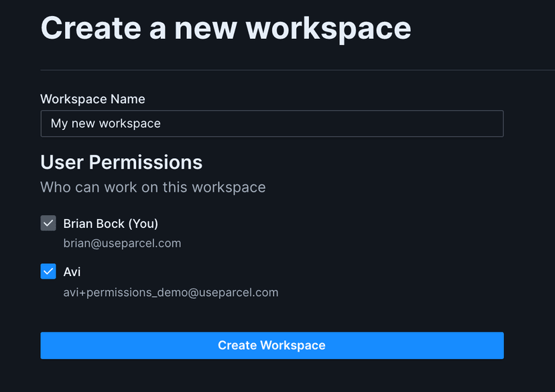Click the user name 'Avi'
Screen dimensions: 555x392
pyautogui.click(x=73, y=271)
